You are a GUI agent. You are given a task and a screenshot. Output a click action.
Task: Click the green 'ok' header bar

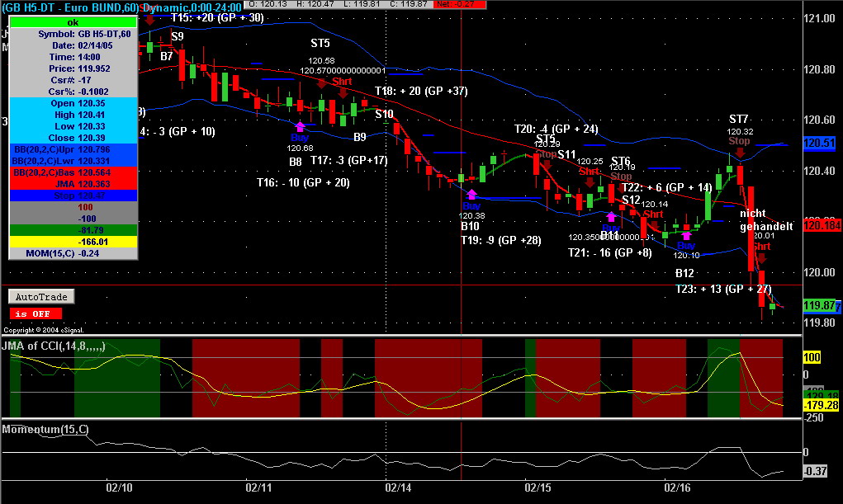(73, 22)
